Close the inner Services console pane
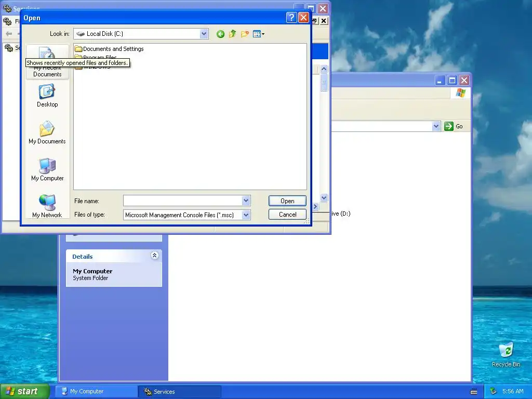This screenshot has height=399, width=532. pyautogui.click(x=324, y=21)
